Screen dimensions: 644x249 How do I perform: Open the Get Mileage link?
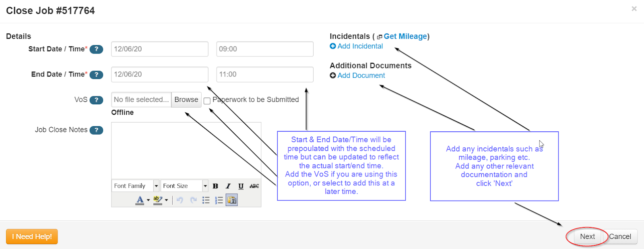coord(405,36)
